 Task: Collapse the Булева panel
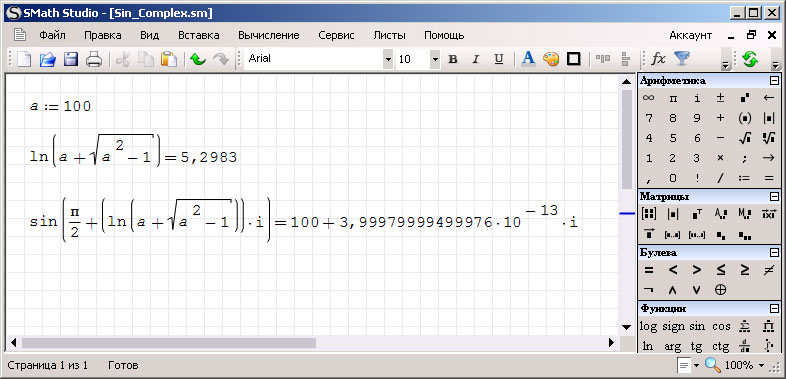point(775,252)
